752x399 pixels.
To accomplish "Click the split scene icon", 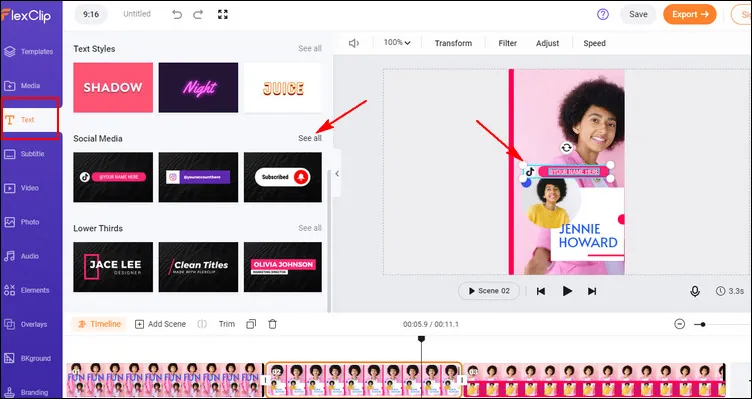I will [x=202, y=324].
